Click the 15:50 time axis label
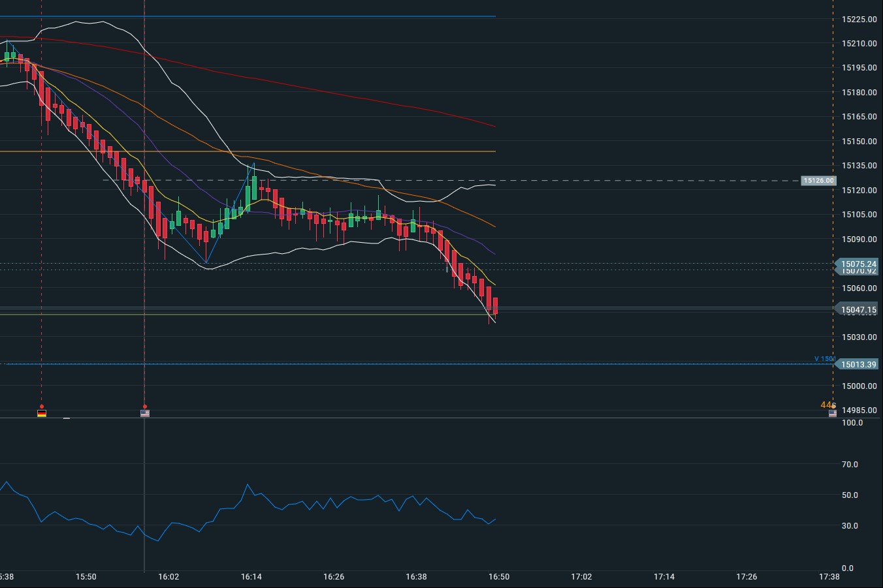Viewport: 883px width, 588px height. pyautogui.click(x=86, y=577)
